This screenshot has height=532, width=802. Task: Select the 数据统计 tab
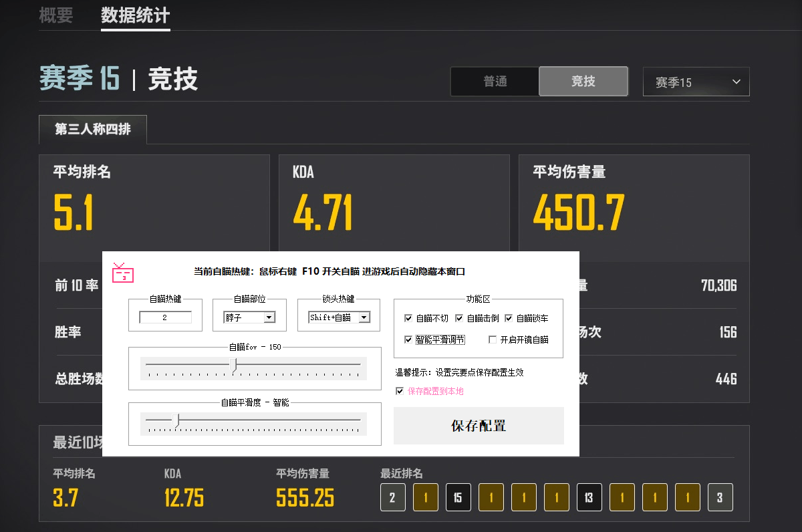pyautogui.click(x=135, y=15)
